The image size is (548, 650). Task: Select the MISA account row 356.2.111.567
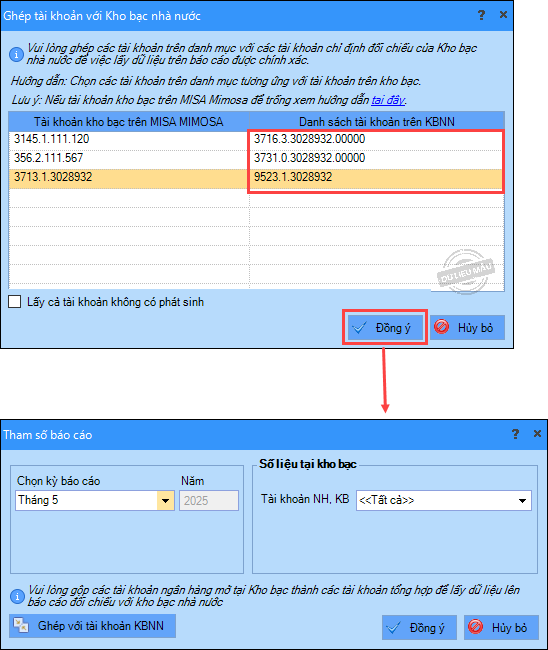coord(129,158)
